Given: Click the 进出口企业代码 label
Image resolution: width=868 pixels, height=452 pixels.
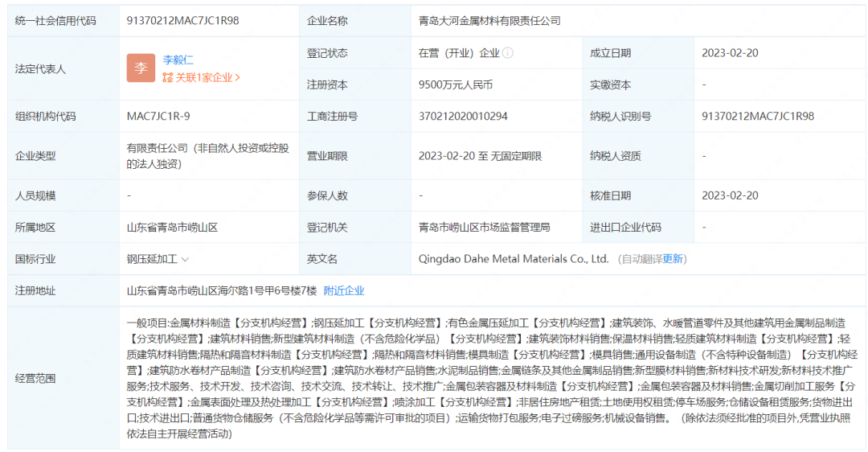Looking at the screenshot, I should click(x=625, y=227).
